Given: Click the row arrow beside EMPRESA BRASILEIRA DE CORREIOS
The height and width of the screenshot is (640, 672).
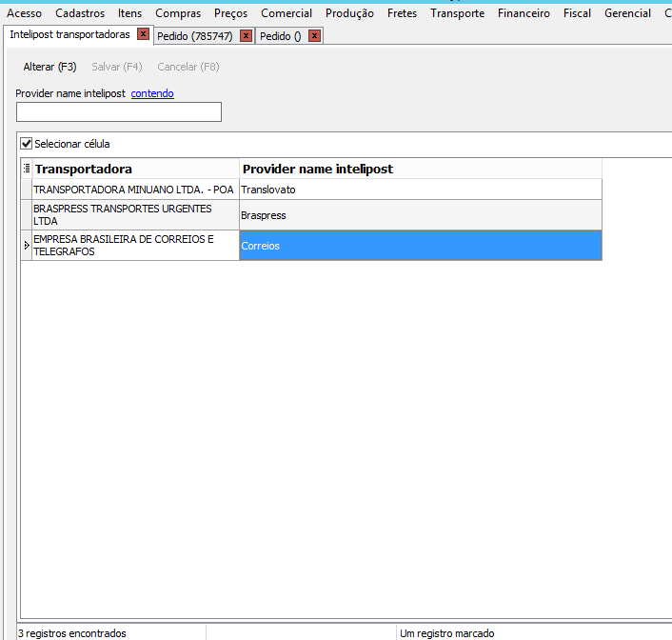Looking at the screenshot, I should 27,246.
